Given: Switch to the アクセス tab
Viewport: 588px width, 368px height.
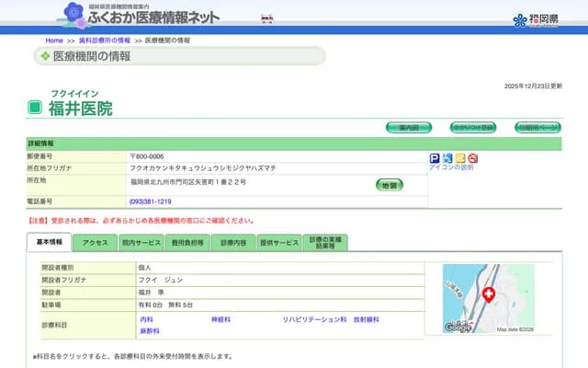Looking at the screenshot, I should point(96,243).
